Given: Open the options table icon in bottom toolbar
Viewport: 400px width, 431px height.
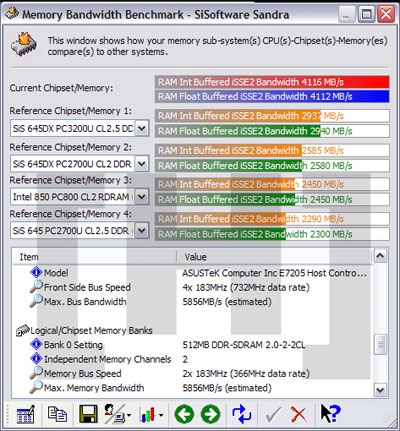Looking at the screenshot, I should [26, 414].
